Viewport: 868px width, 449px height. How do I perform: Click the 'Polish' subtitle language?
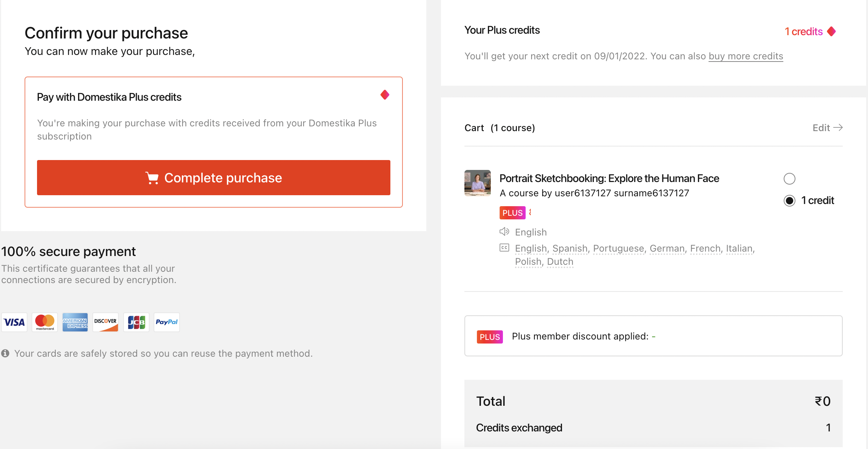528,261
